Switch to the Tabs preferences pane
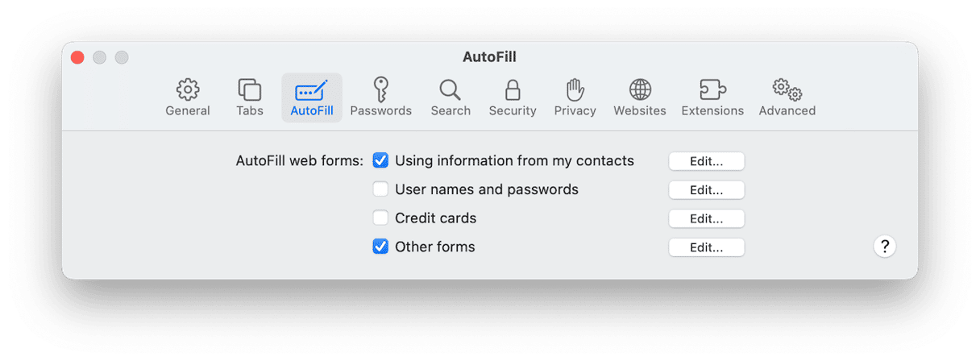The height and width of the screenshot is (361, 980). pyautogui.click(x=250, y=90)
